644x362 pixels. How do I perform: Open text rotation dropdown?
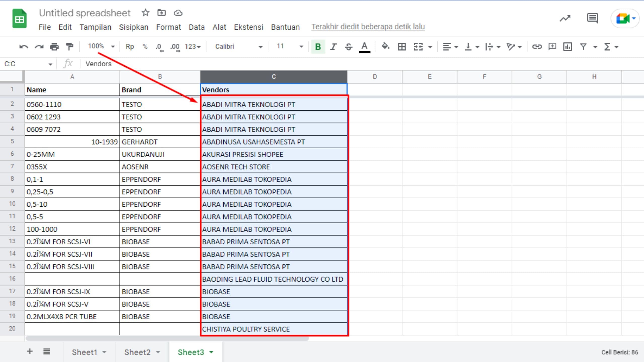514,47
